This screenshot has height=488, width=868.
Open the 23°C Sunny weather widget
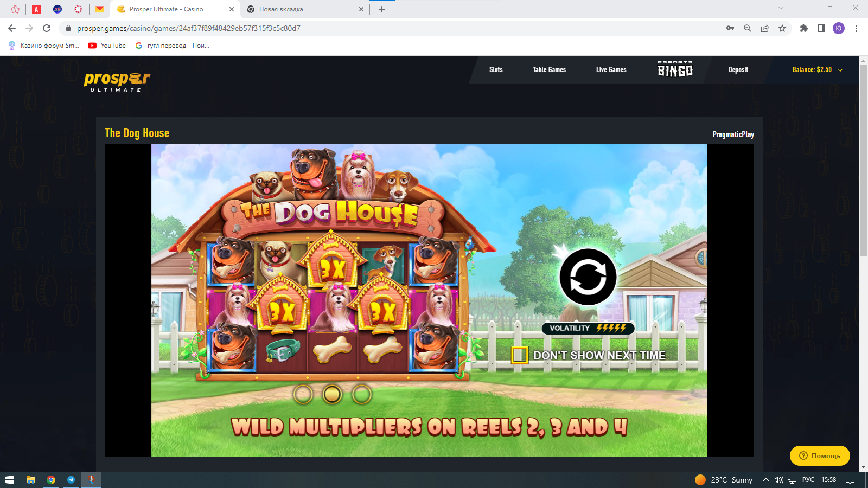tap(724, 480)
